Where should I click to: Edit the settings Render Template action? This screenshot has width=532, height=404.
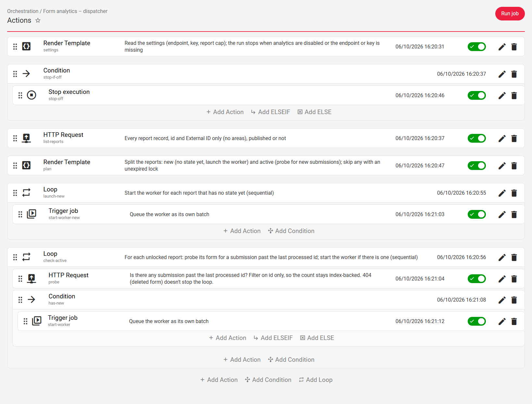point(502,47)
